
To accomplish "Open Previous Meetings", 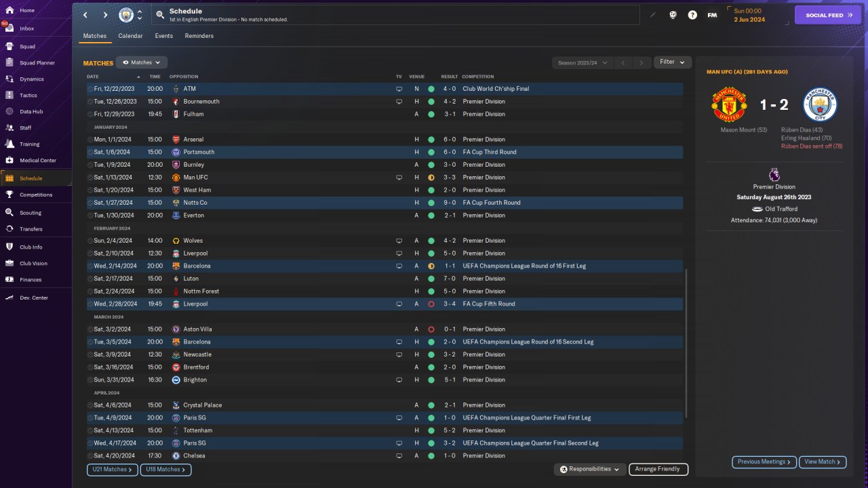I will 764,462.
